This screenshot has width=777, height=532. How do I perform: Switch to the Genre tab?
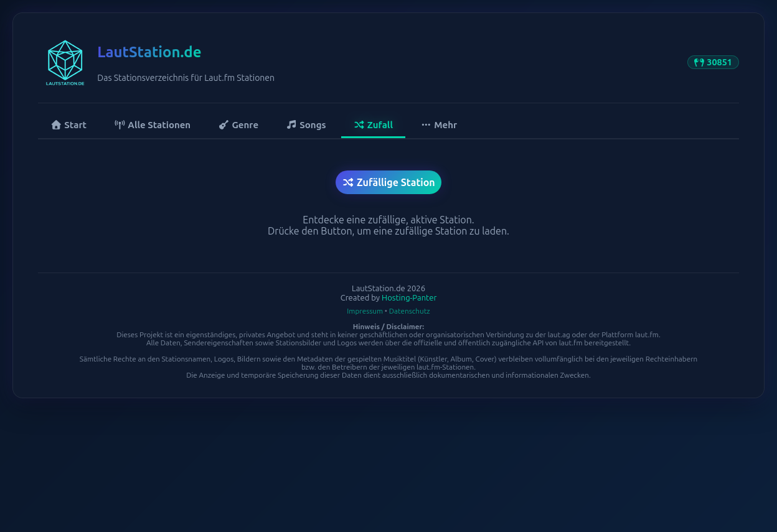(238, 125)
